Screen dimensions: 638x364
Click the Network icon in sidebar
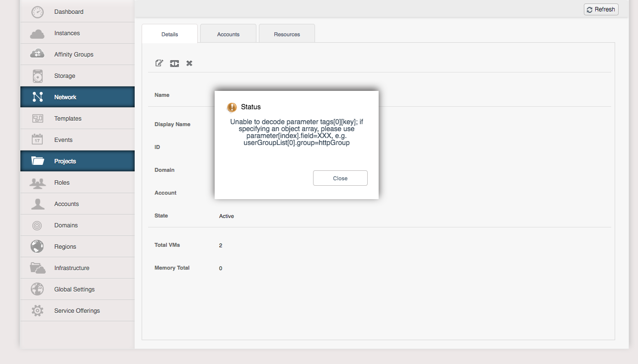[37, 97]
